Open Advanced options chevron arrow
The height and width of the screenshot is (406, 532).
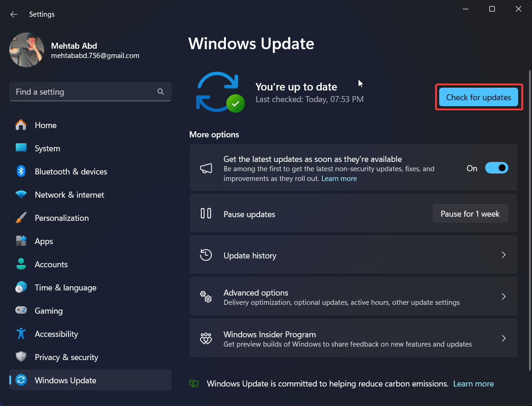504,296
